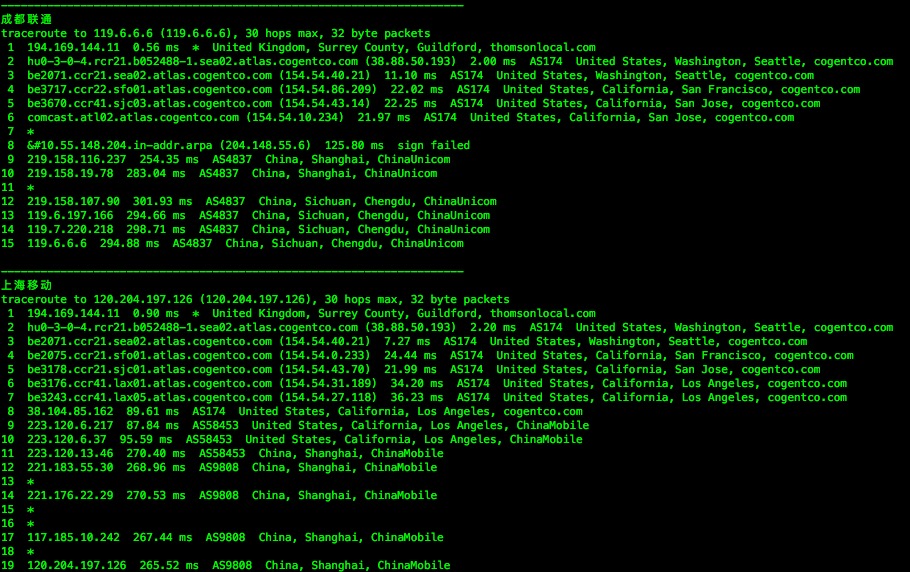Viewport: 910px width, 572px height.
Task: Select the 7.27 ms latency value
Action: point(407,341)
